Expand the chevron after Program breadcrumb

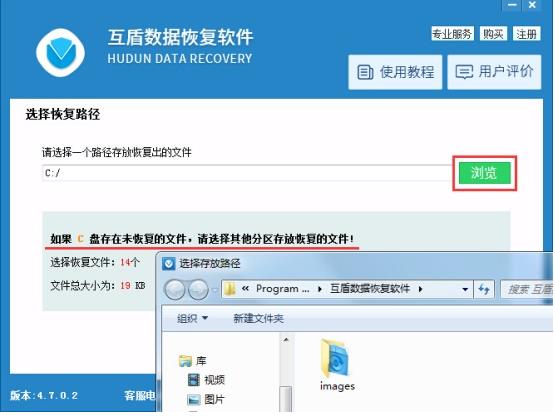pos(320,289)
